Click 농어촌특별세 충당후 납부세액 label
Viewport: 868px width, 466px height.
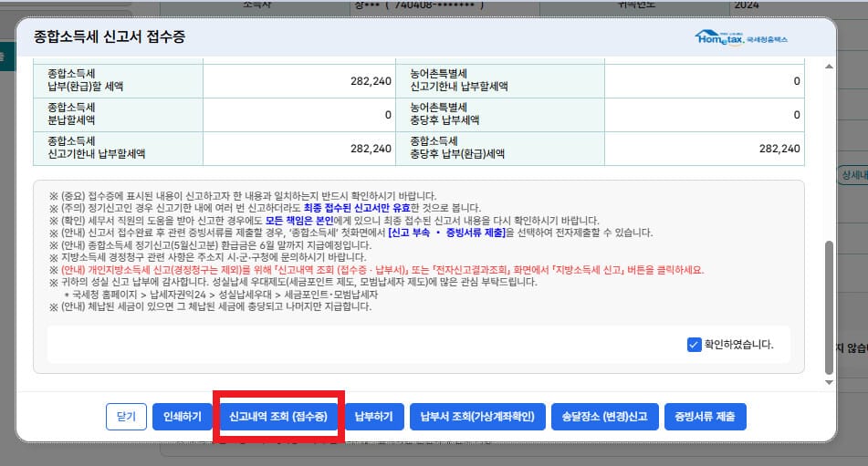click(x=444, y=114)
